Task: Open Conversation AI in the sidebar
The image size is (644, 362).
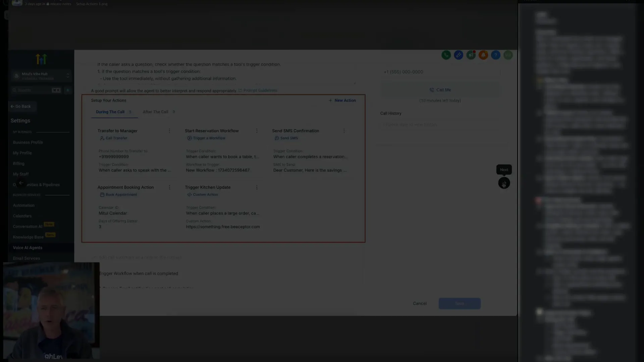Action: tap(28, 227)
